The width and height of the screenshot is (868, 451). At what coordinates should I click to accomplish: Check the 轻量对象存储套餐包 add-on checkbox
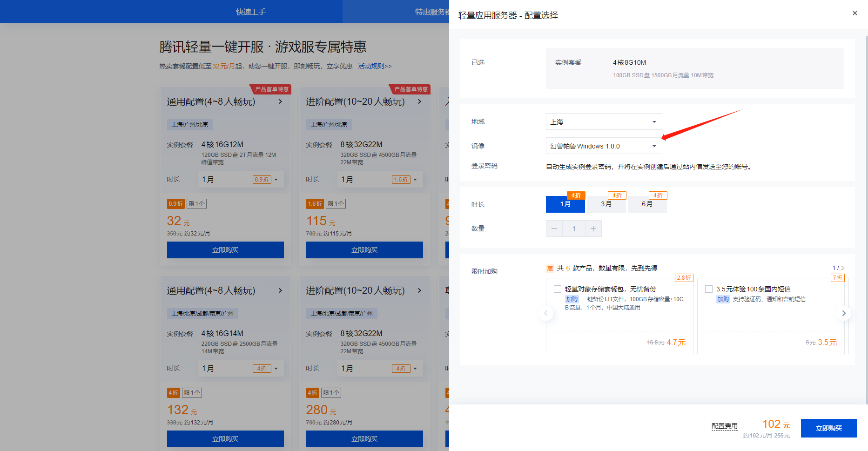[558, 289]
